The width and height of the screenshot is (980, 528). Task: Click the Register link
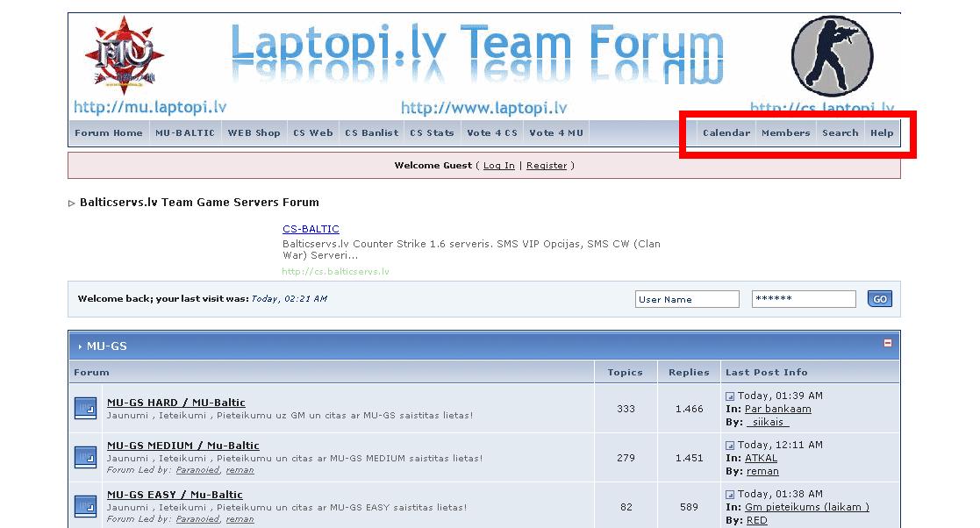tap(547, 166)
